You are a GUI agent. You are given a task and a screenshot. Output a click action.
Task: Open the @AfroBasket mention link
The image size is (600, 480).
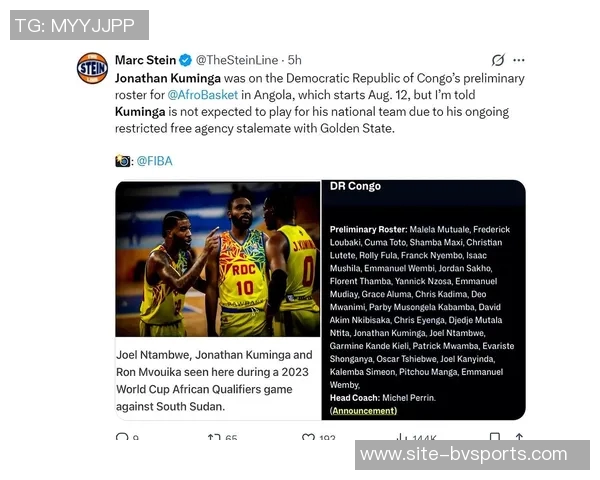click(x=203, y=95)
